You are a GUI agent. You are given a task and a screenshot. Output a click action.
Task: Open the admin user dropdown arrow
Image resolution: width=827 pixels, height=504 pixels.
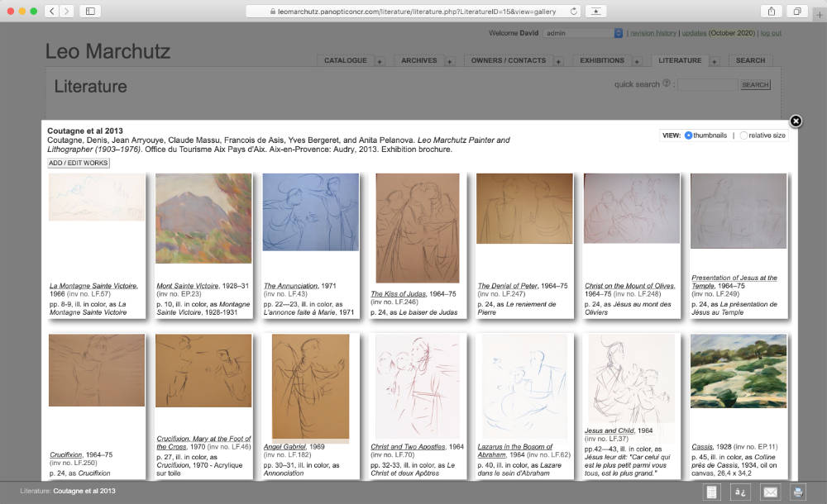tap(618, 33)
